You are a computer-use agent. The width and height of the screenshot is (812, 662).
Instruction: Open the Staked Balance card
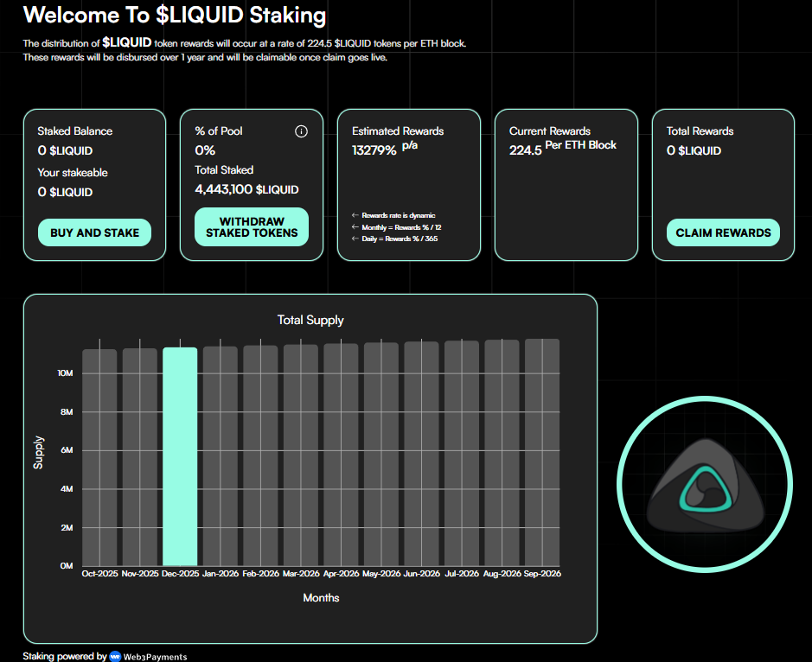(94, 183)
